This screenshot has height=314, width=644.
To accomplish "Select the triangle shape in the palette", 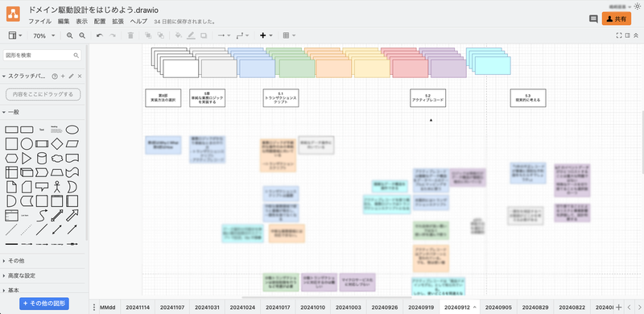I will [27, 159].
